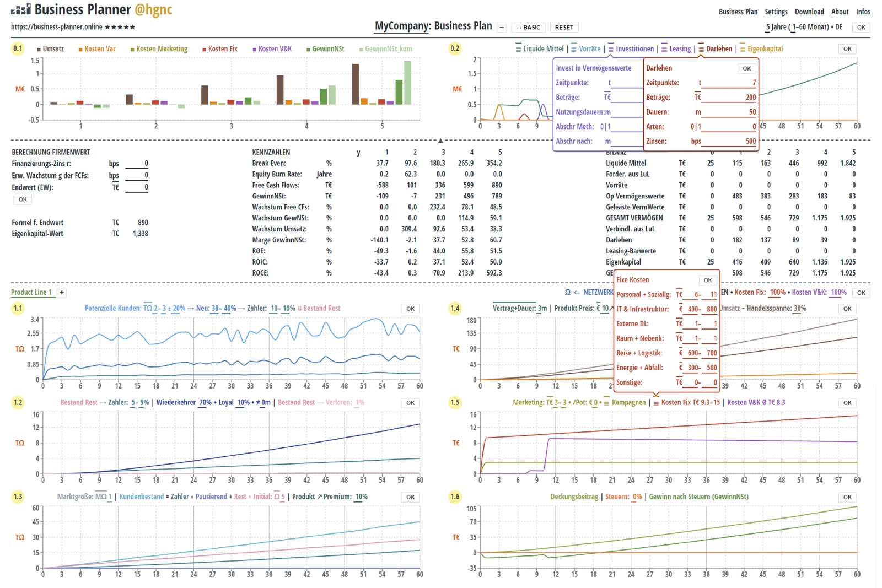Open the Kampagnen icon in Marketing row 1.5
882x588 pixels.
[x=606, y=403]
